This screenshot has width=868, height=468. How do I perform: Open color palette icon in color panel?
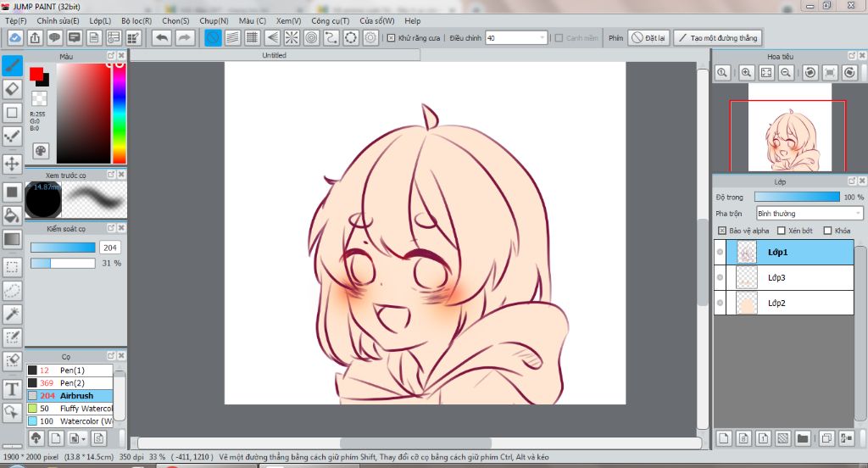(41, 151)
